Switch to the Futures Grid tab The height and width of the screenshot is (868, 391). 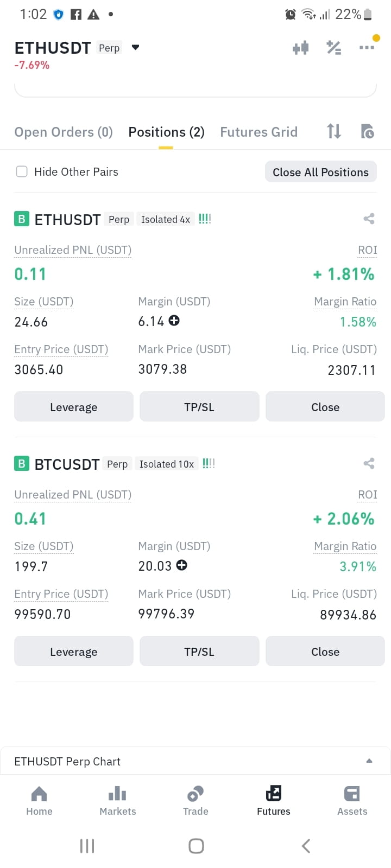pos(258,132)
